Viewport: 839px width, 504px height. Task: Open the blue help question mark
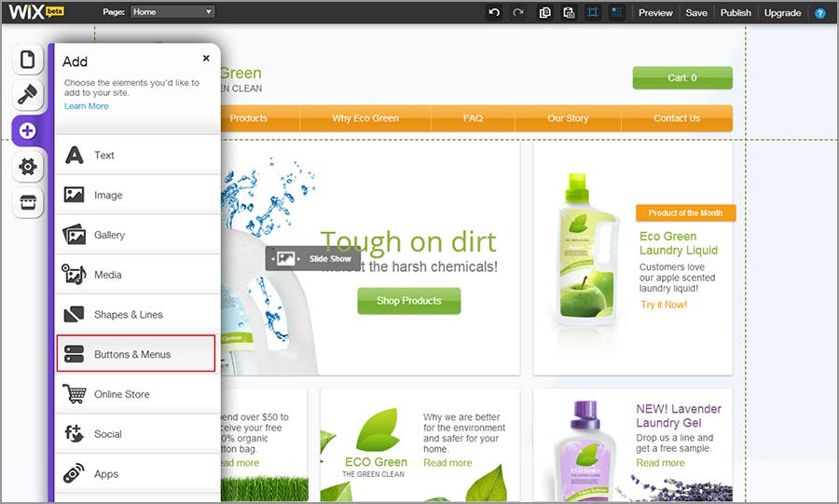[820, 13]
